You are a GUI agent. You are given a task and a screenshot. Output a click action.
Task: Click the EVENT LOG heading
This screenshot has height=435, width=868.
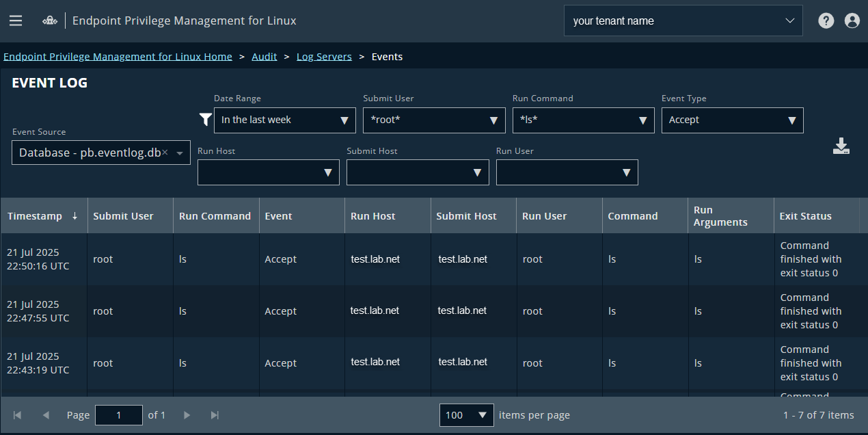point(50,83)
